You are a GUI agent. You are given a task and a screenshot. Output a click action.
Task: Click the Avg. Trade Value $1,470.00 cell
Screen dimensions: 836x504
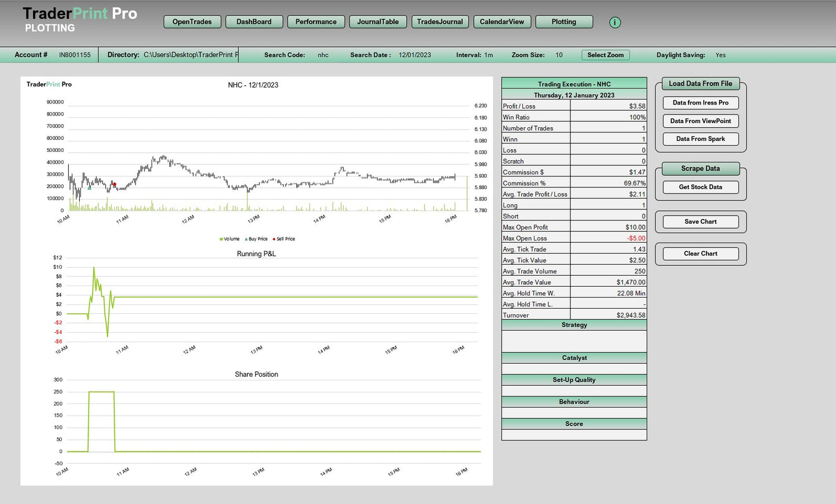[x=609, y=283]
